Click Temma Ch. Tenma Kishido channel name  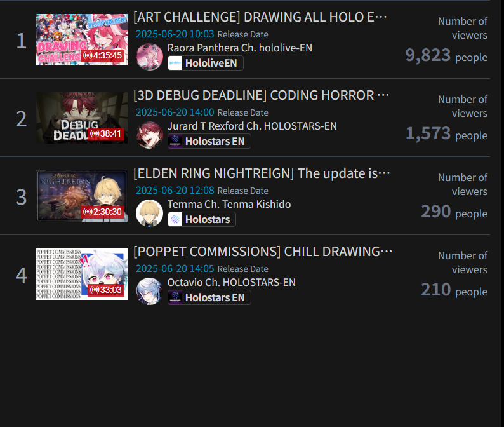[x=229, y=205]
